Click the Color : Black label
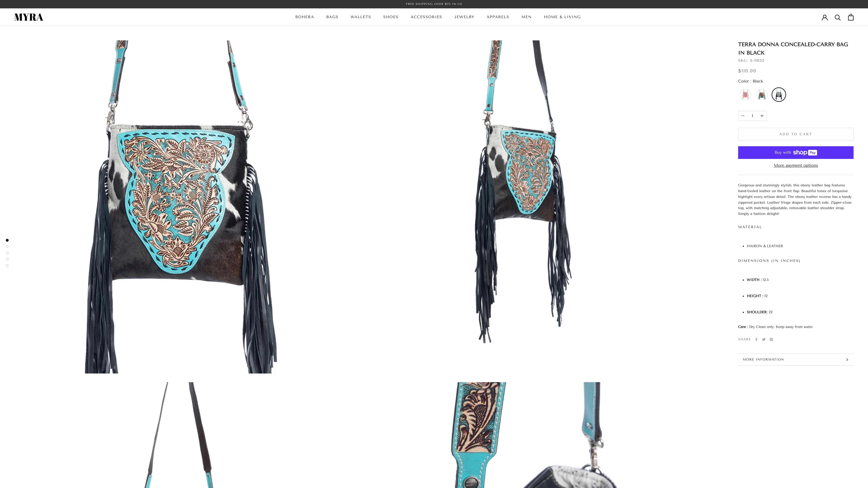This screenshot has width=868, height=488. 750,81
